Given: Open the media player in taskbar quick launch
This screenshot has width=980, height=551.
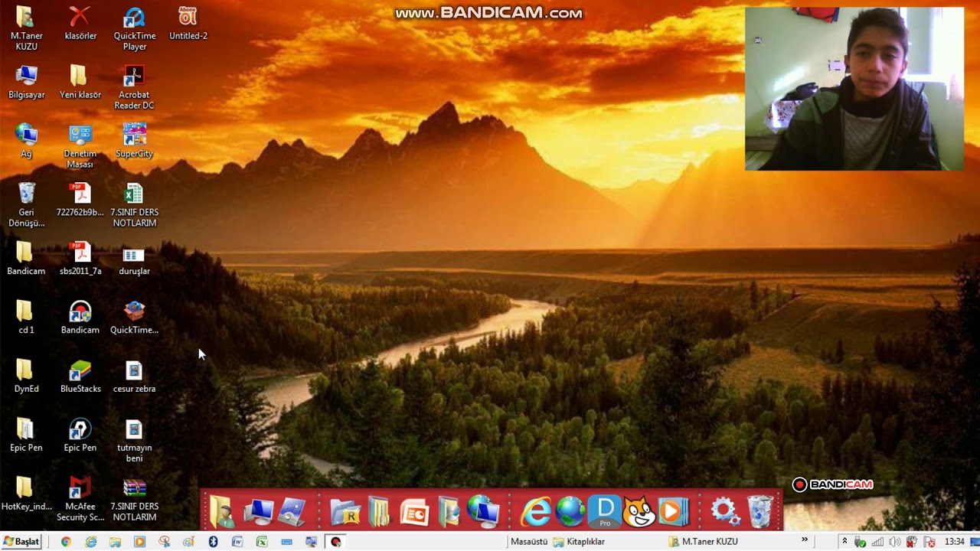Looking at the screenshot, I should point(139,542).
